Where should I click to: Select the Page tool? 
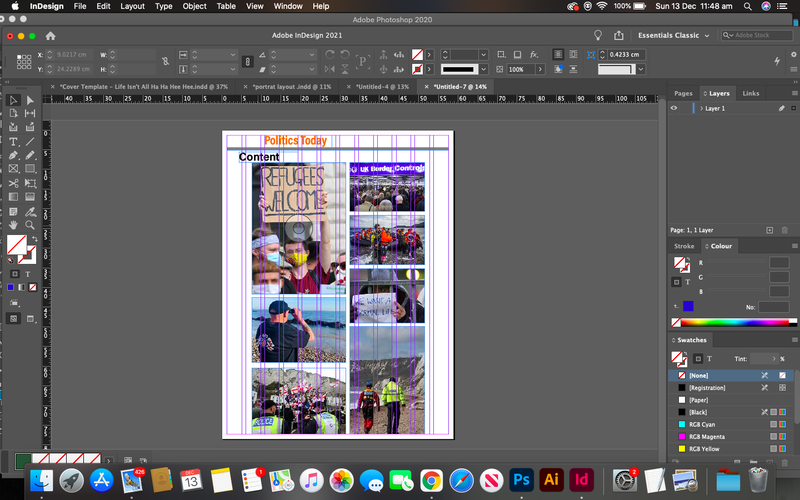tap(14, 113)
